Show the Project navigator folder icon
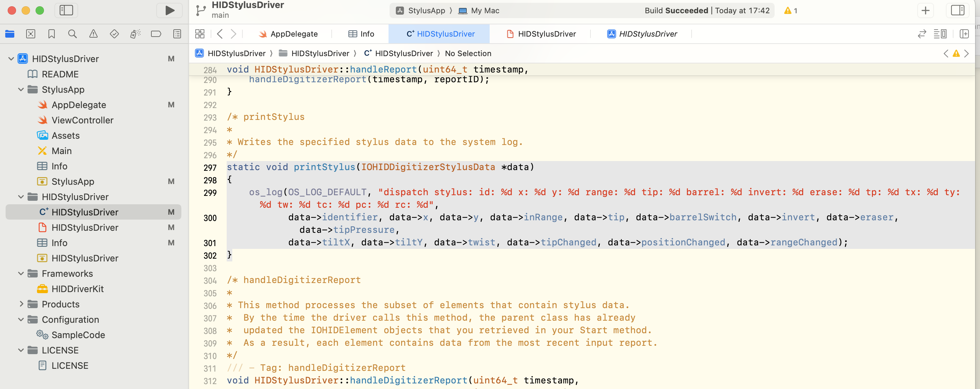 point(10,34)
